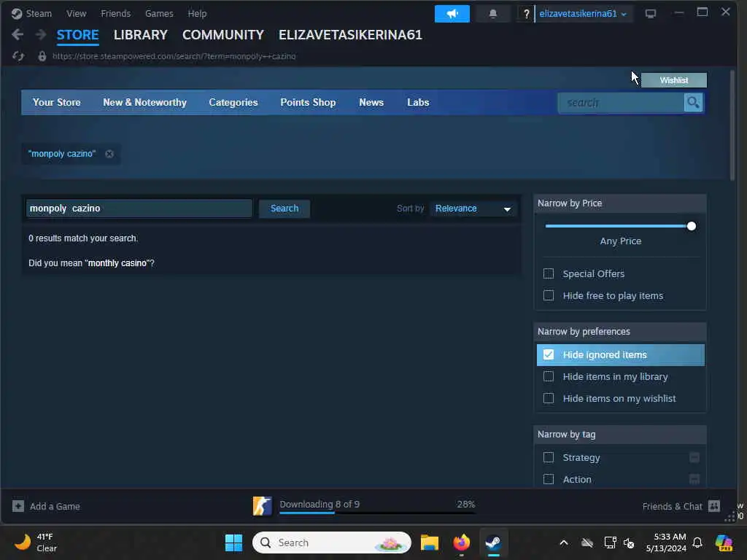The height and width of the screenshot is (560, 747).
Task: Click the exclude icon beside Action tag
Action: [694, 479]
